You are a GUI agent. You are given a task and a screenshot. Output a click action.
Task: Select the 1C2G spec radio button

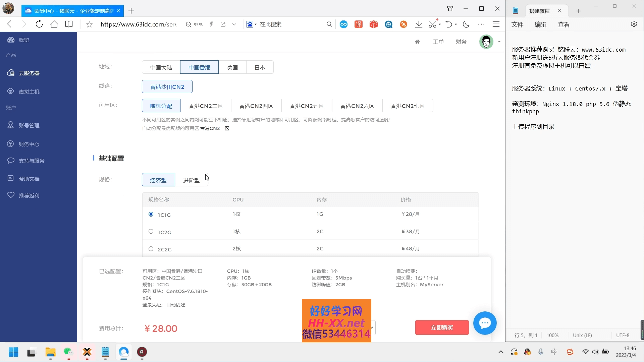[151, 232]
